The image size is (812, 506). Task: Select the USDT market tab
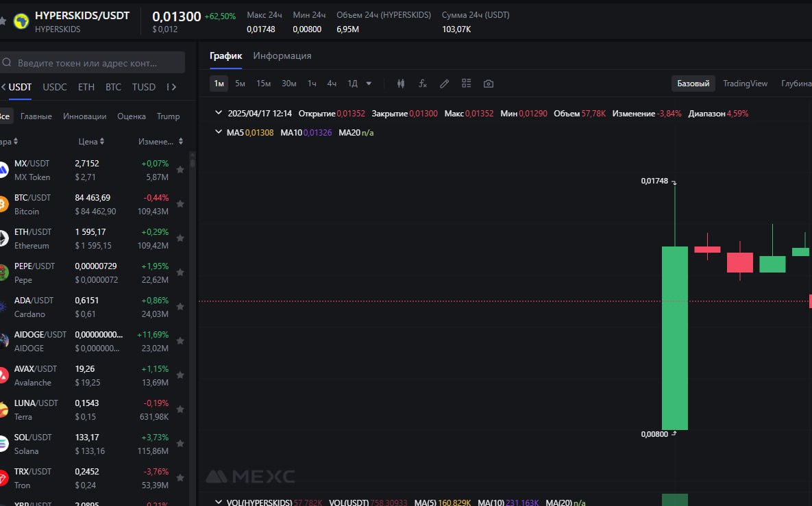tap(20, 87)
